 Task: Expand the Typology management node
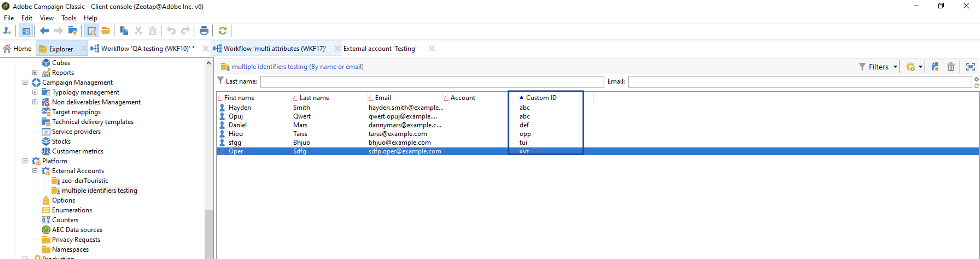click(35, 92)
